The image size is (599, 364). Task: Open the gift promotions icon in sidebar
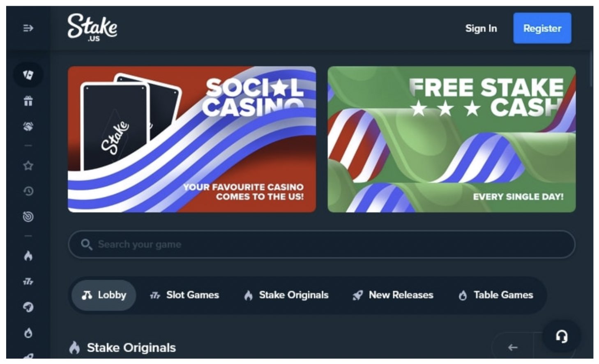[28, 101]
